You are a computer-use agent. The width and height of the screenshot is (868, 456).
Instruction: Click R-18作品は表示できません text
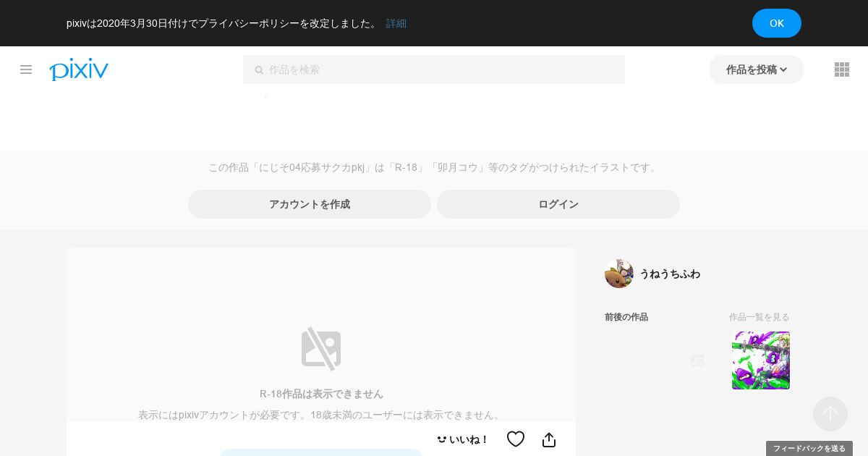(x=321, y=394)
